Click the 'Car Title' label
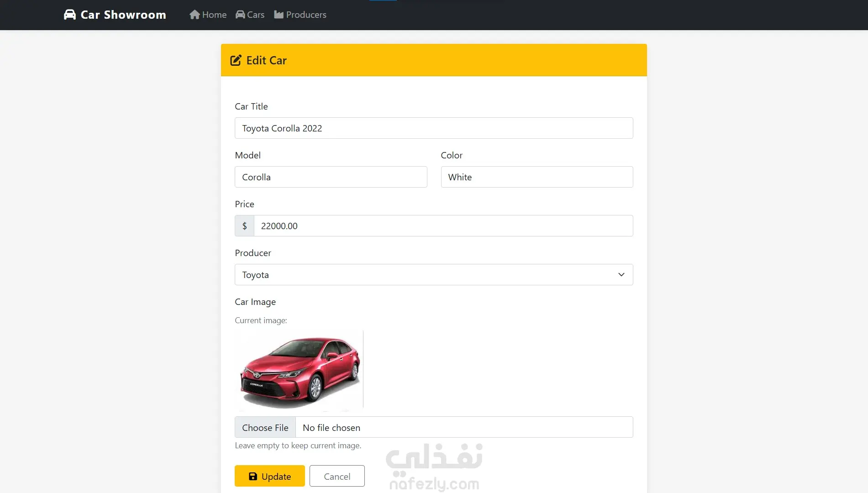Screen dimensions: 868x493 (251, 106)
